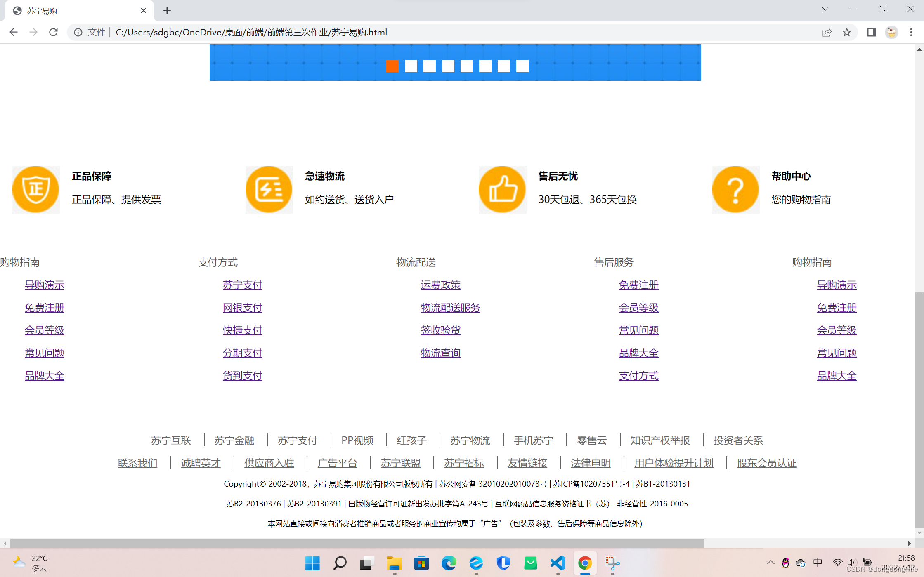Open weather widget showing 22°C
The image size is (924, 577).
tap(30, 563)
